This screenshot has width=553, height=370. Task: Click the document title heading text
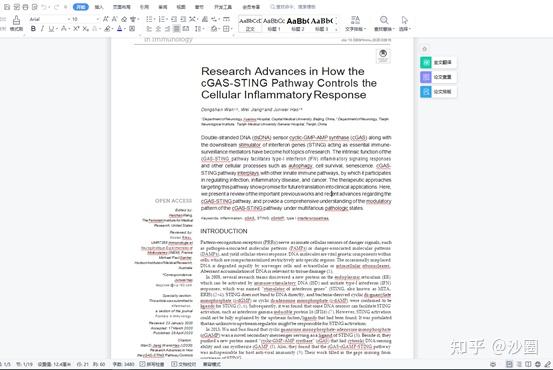[289, 83]
